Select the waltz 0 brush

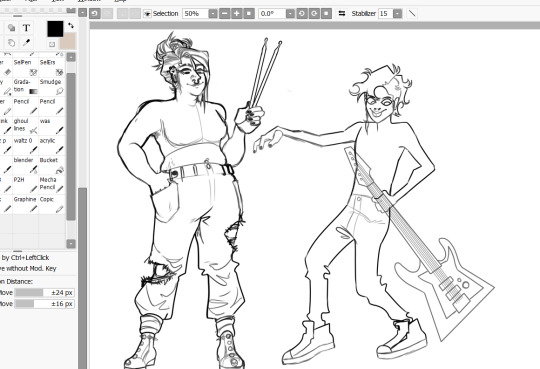[x=25, y=145]
